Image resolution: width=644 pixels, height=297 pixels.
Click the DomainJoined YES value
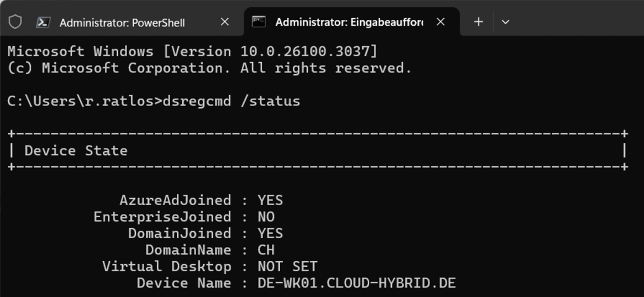tap(270, 233)
